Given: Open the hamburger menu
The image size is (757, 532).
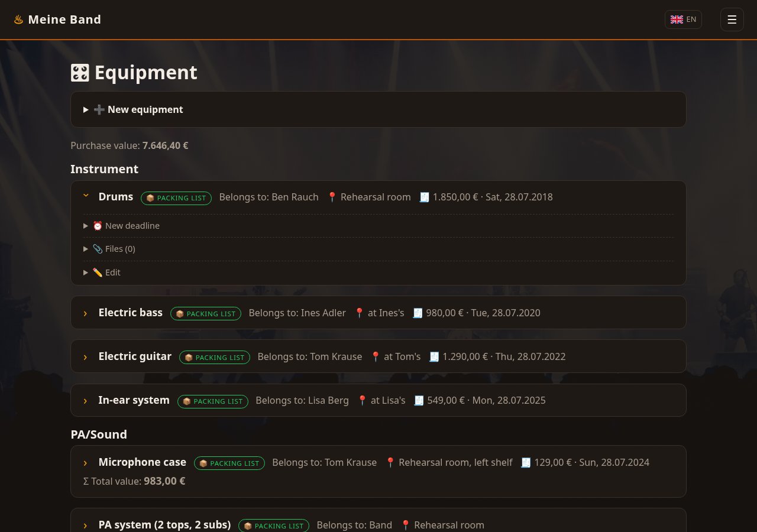Looking at the screenshot, I should (732, 20).
